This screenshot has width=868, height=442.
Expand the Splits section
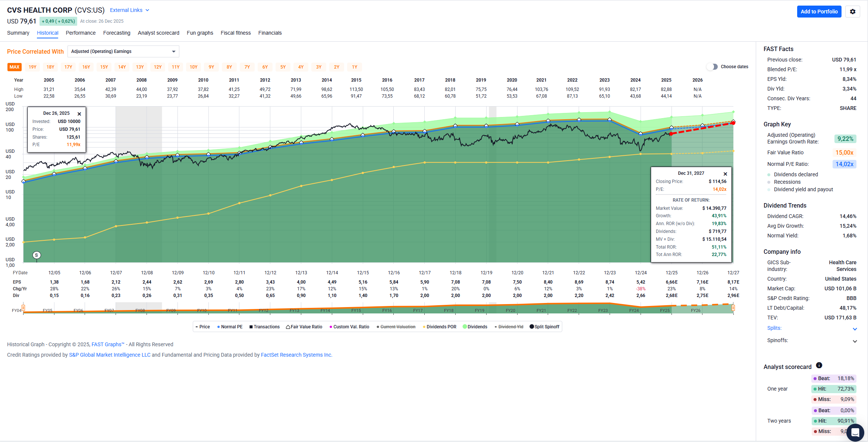855,329
